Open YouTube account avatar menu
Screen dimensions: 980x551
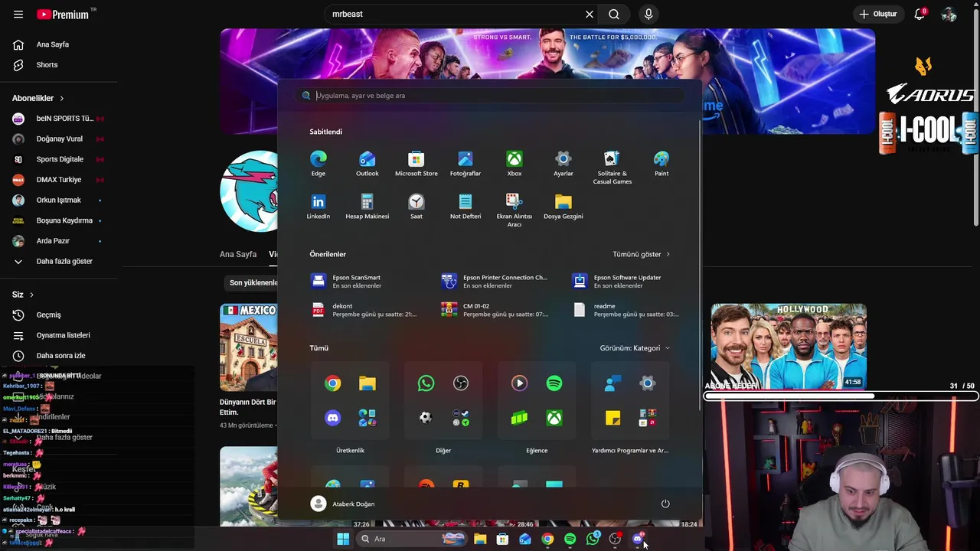click(949, 14)
